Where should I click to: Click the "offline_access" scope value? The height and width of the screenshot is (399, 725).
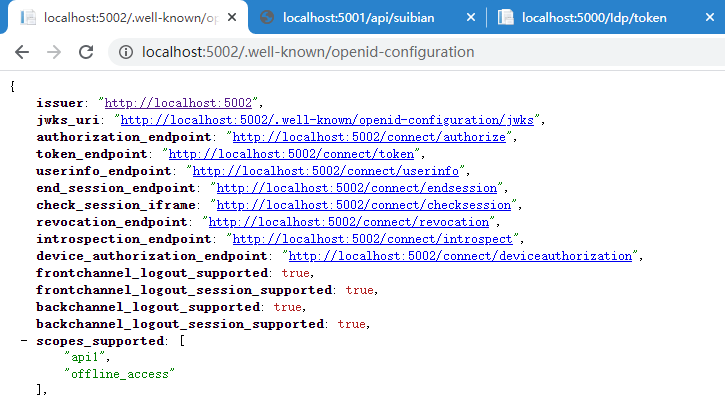coord(119,374)
